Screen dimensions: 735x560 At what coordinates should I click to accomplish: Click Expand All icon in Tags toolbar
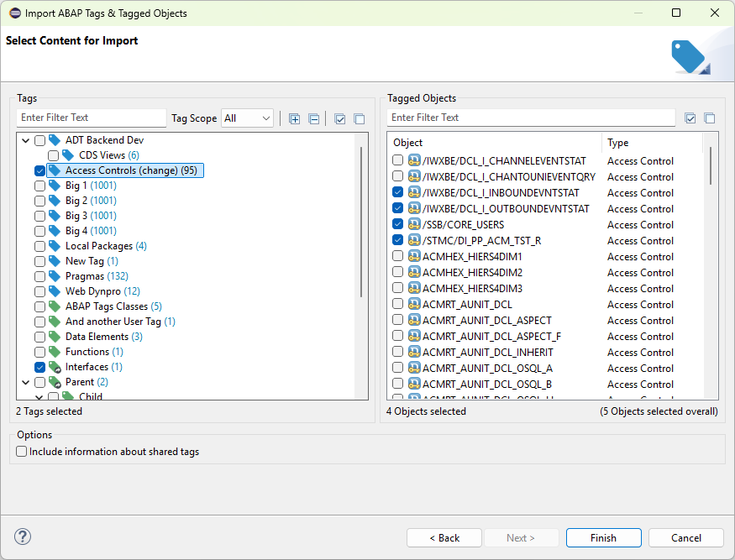294,119
